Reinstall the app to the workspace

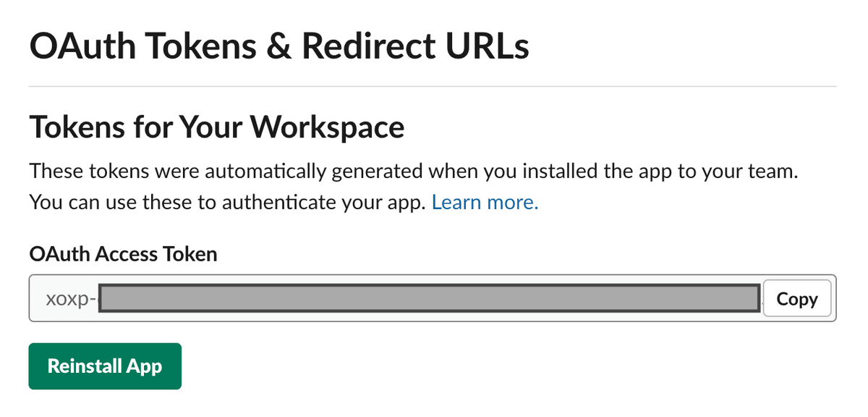tap(105, 366)
